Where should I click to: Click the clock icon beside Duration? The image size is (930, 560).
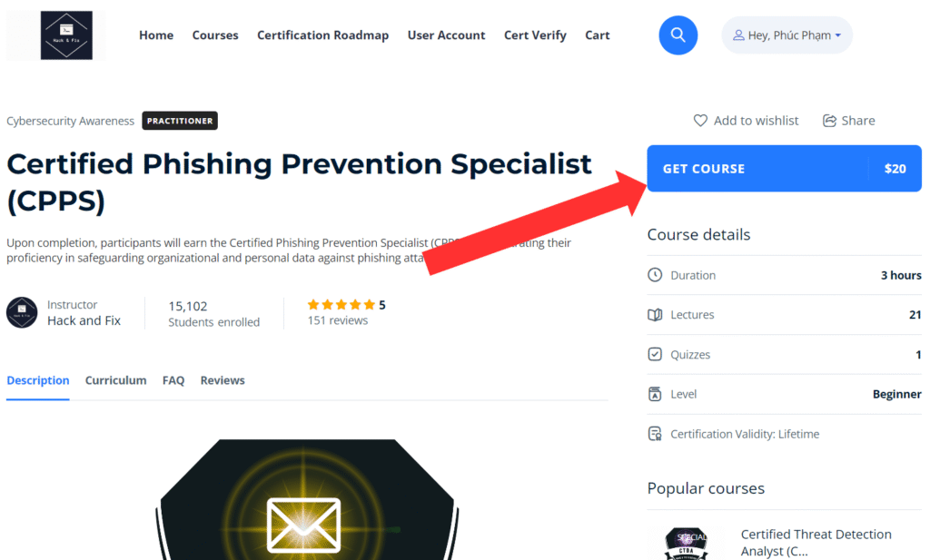click(x=655, y=275)
